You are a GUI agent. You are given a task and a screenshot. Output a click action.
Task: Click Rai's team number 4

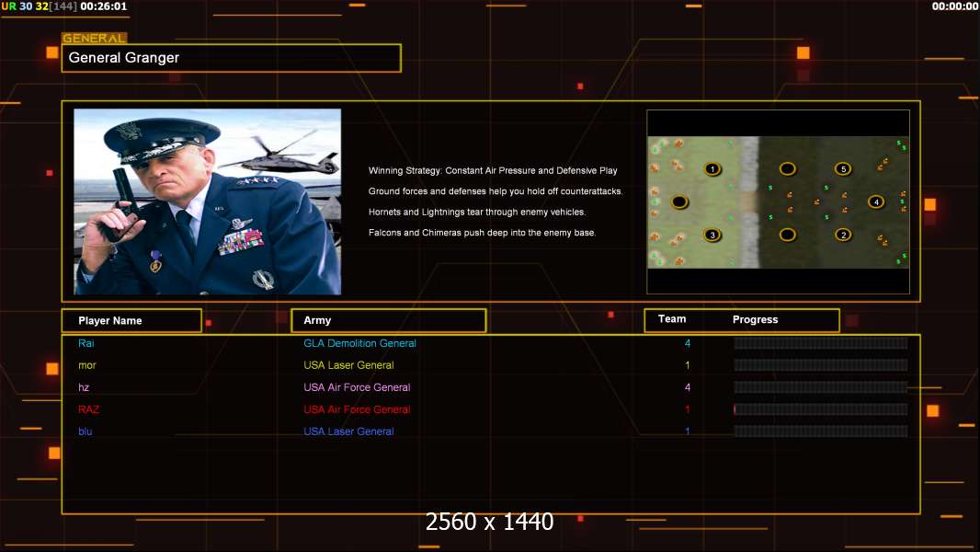pos(688,343)
